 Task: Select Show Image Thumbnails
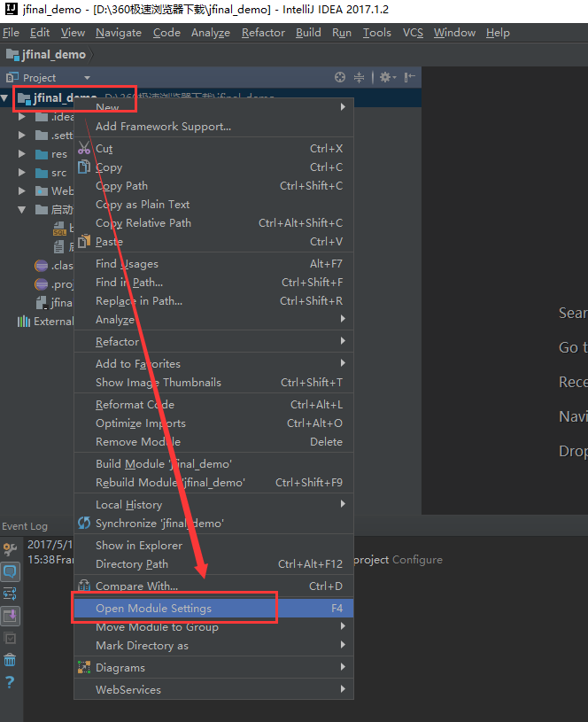(213, 382)
